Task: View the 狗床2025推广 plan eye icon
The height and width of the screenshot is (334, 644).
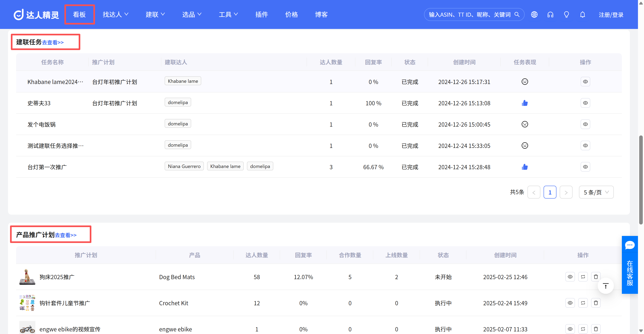Action: (x=570, y=277)
